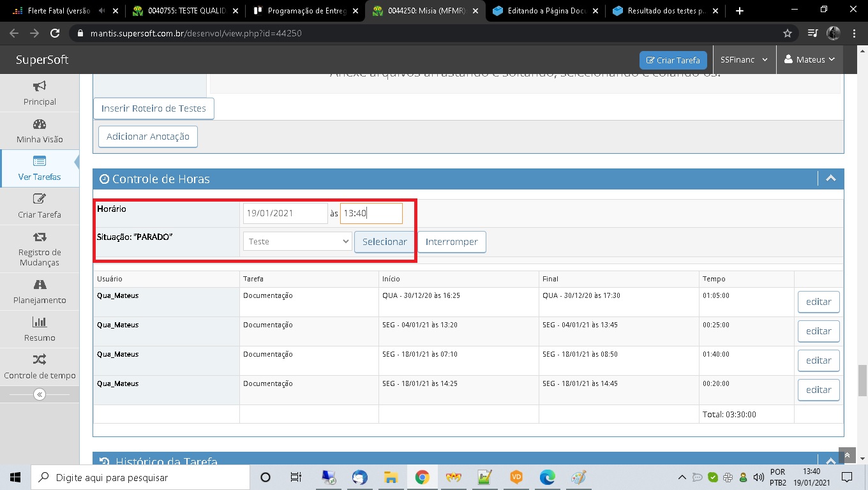Screen dimensions: 868x490
Task: Open Planejamento road icon
Action: pos(40,285)
